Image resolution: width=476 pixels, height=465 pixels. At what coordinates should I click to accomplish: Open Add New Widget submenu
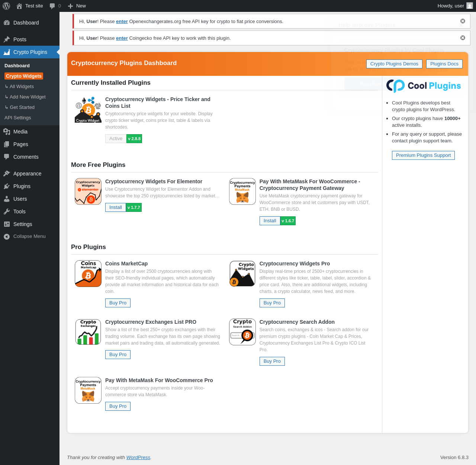(x=25, y=97)
